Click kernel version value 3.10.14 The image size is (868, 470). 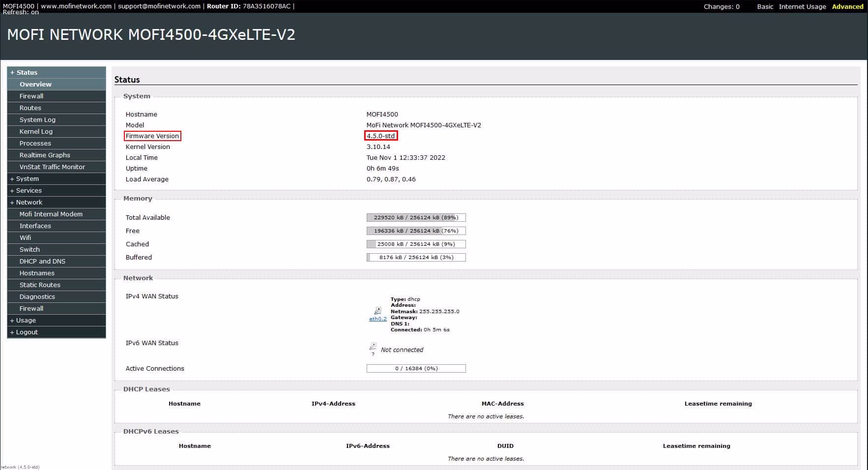point(378,147)
